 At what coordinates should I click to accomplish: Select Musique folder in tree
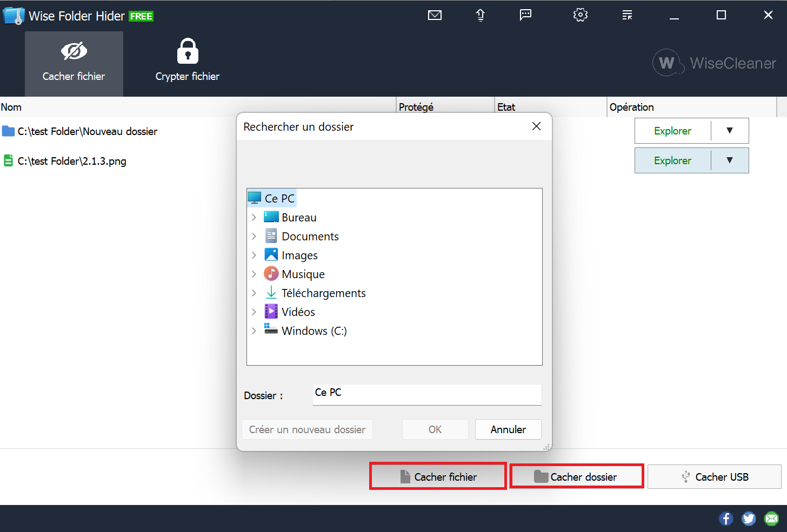[x=295, y=274]
